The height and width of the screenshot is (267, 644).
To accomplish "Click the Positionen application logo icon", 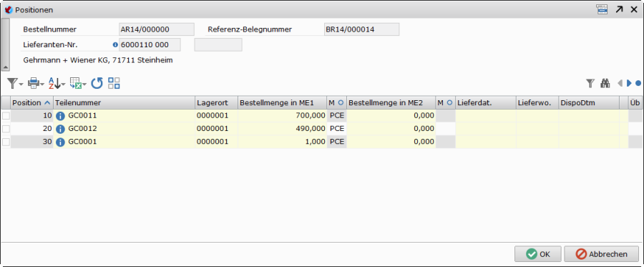I will point(8,9).
